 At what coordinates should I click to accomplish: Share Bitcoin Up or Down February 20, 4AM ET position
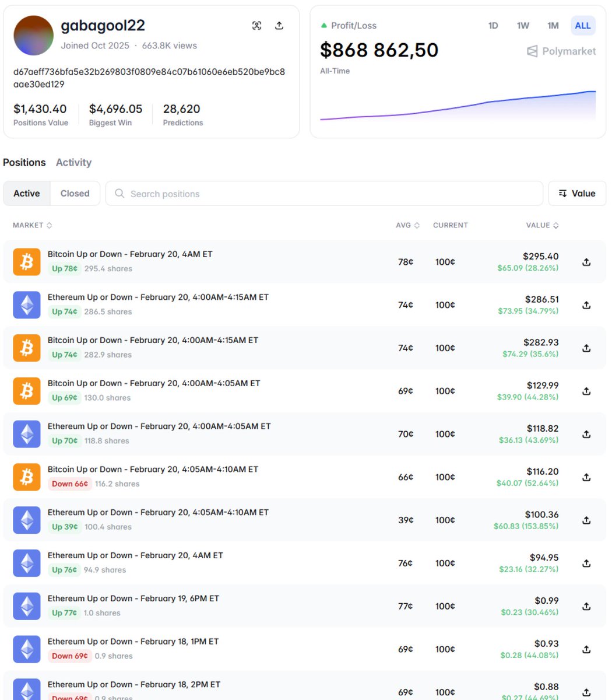click(586, 262)
